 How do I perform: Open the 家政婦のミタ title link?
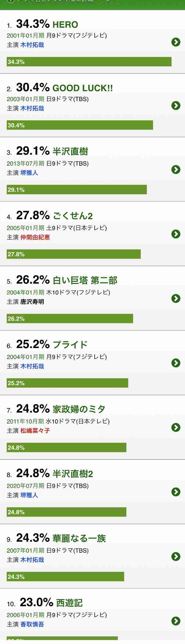click(x=79, y=409)
